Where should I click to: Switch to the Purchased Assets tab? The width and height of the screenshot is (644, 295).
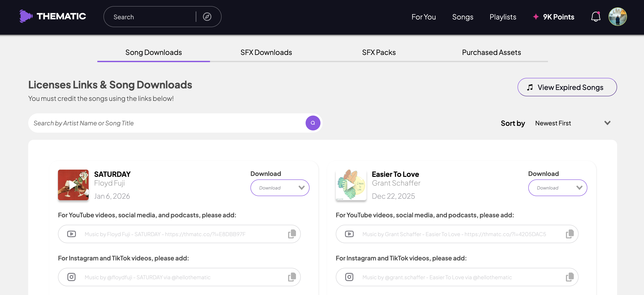(491, 52)
